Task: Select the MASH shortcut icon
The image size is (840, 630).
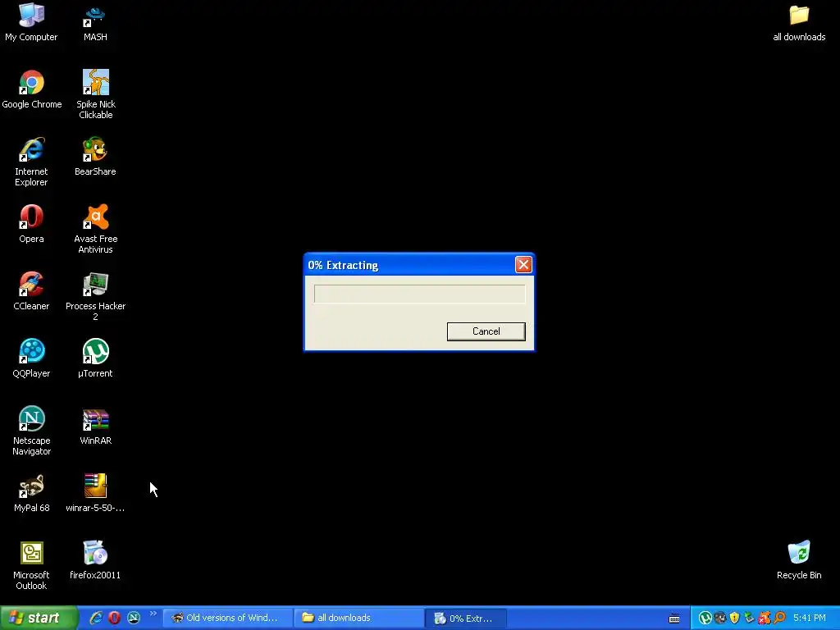Action: (95, 22)
